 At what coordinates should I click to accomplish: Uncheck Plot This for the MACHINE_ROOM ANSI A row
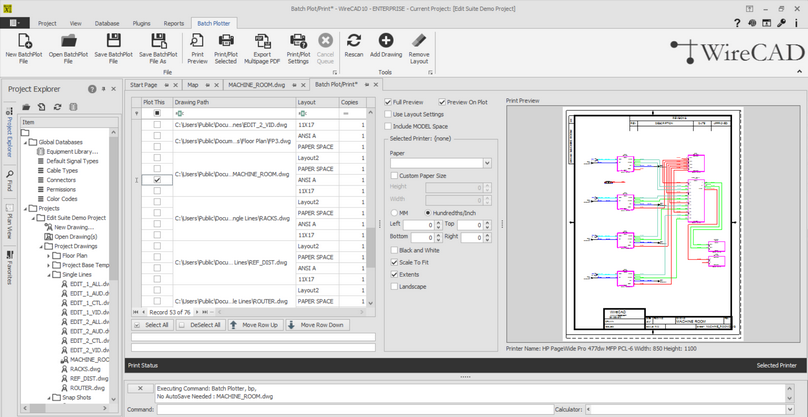[157, 180]
